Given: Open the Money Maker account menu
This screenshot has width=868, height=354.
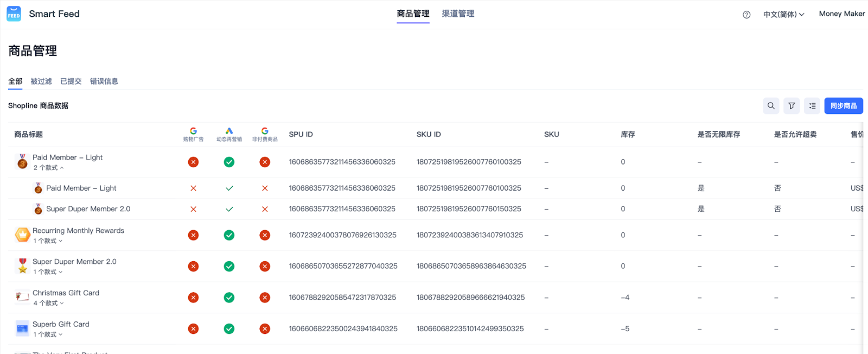Looking at the screenshot, I should (x=841, y=14).
